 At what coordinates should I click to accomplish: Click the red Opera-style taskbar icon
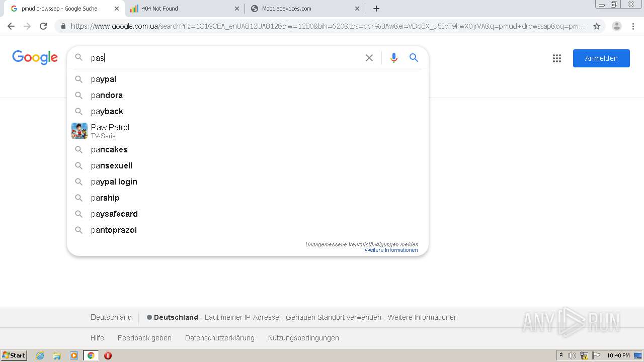pyautogui.click(x=108, y=355)
